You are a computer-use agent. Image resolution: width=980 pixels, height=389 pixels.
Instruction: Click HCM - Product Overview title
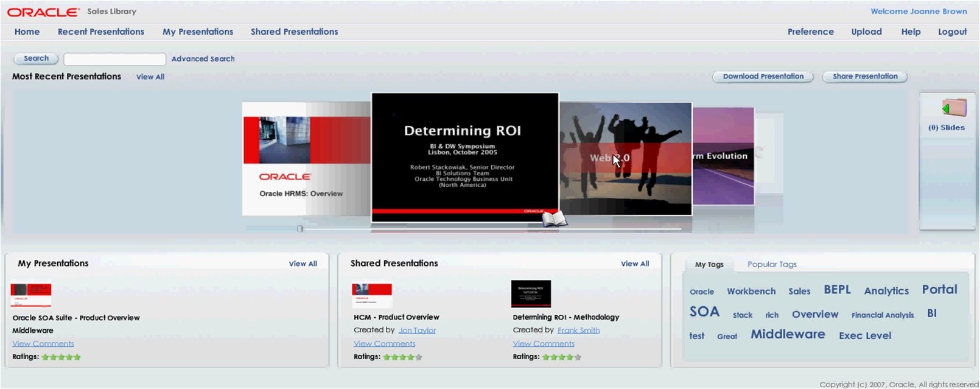tap(396, 317)
